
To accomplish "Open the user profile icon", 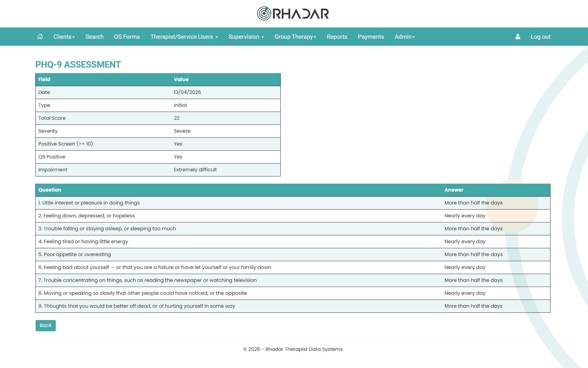I will pyautogui.click(x=518, y=36).
